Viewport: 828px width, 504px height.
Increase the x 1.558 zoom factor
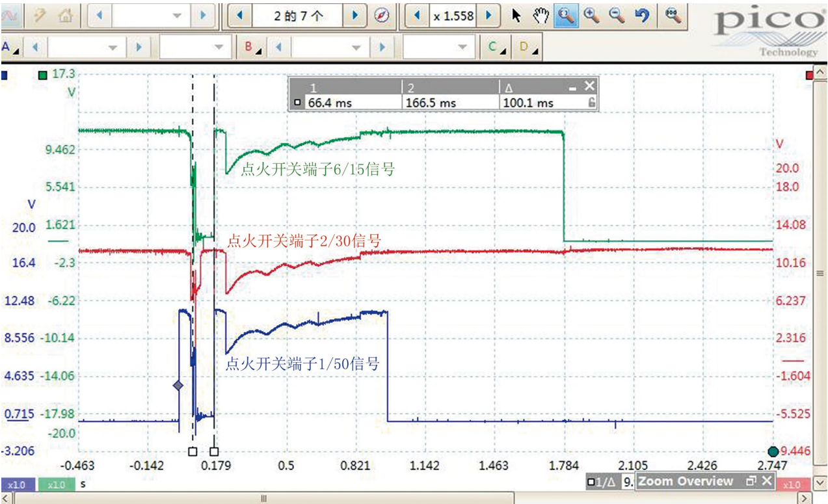[x=488, y=16]
